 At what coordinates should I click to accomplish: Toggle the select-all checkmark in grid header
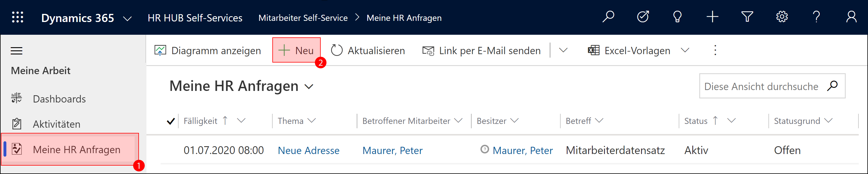tap(171, 121)
